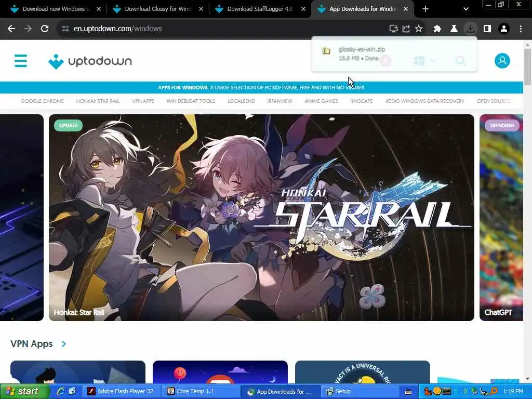This screenshot has width=532, height=399.
Task: Click the Update badge on banner
Action: 68,126
